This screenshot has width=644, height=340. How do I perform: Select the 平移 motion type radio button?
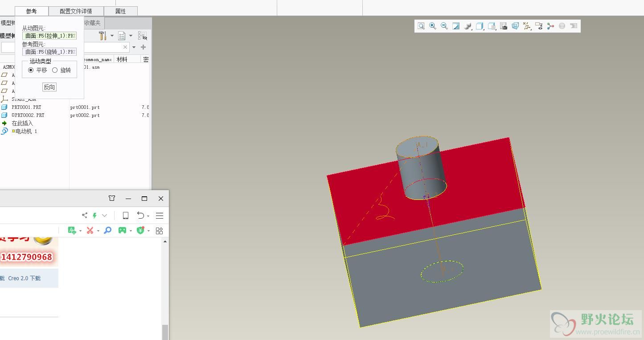click(31, 70)
